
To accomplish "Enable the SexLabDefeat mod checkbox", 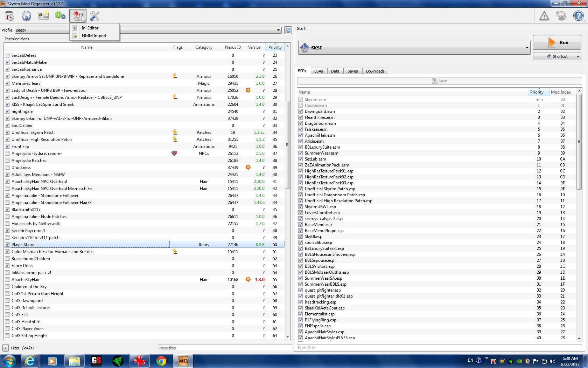I will [x=7, y=55].
